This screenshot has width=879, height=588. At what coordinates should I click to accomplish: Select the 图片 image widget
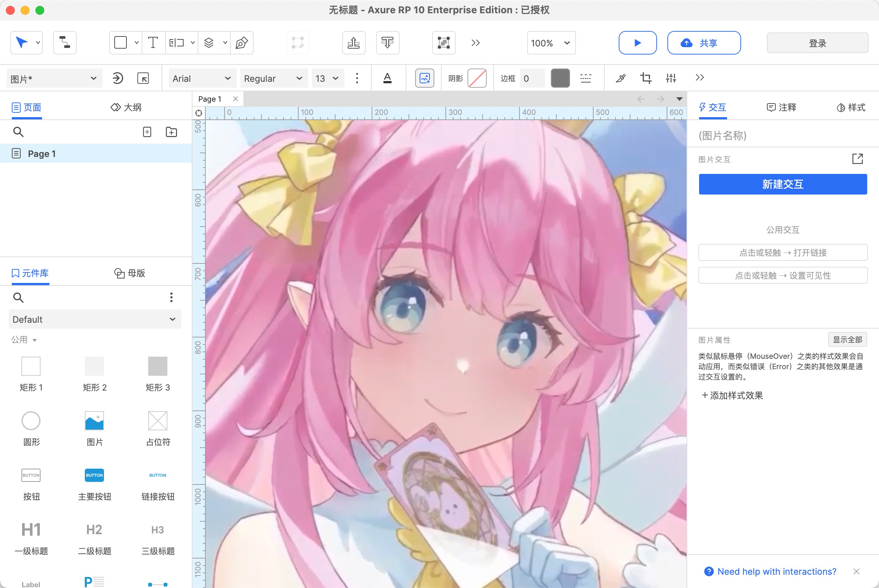click(x=95, y=428)
